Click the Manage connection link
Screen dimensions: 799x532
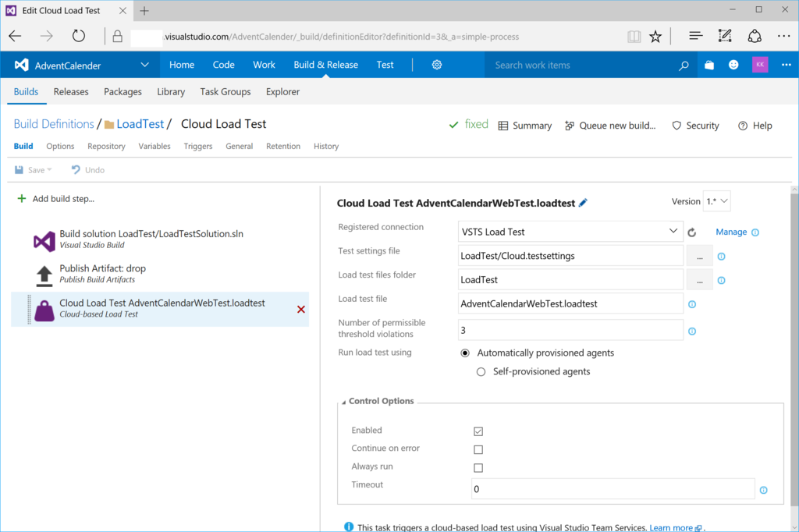[731, 232]
